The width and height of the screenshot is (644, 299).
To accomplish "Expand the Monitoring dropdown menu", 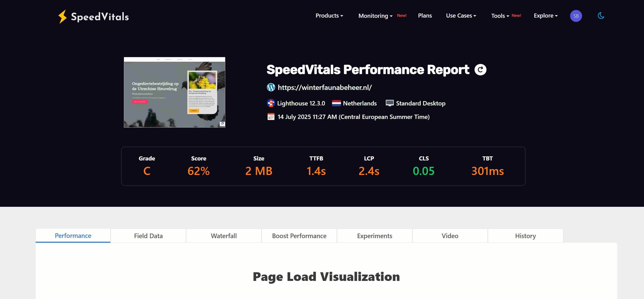I will pyautogui.click(x=375, y=16).
